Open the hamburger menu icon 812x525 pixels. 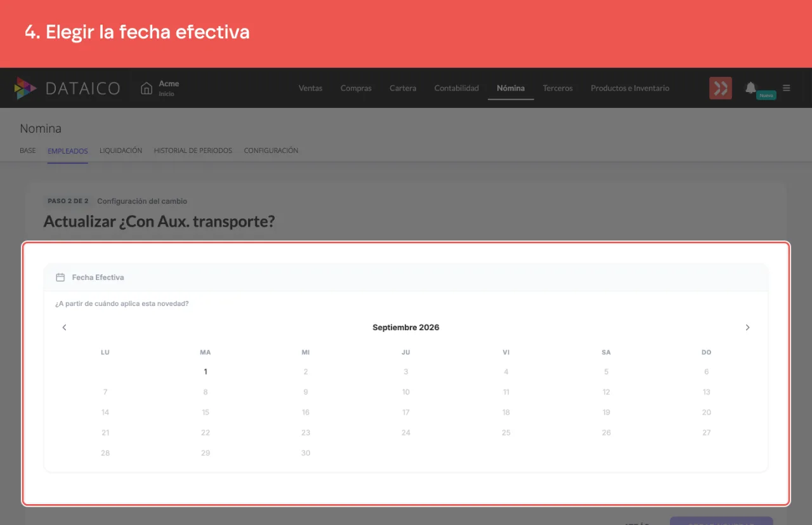787,88
